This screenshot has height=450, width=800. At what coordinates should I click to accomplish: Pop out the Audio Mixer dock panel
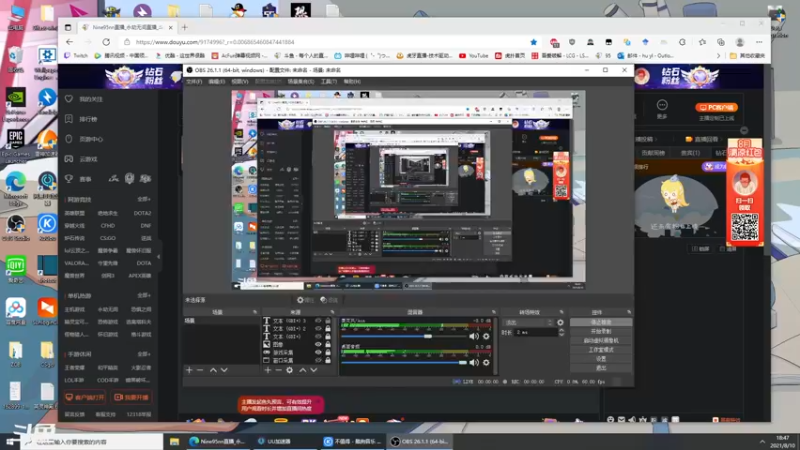[493, 312]
